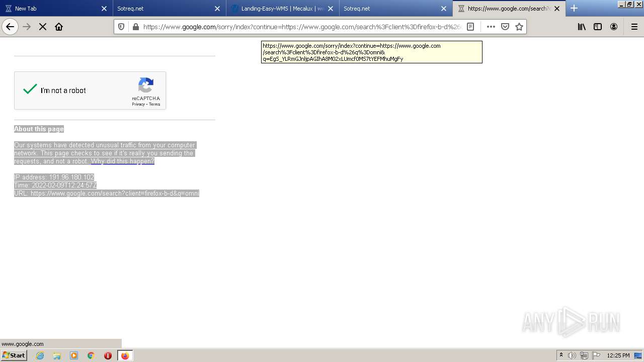Toggle the I'm not a robot checkbox
Viewport: 644px width, 362px height.
(x=30, y=89)
